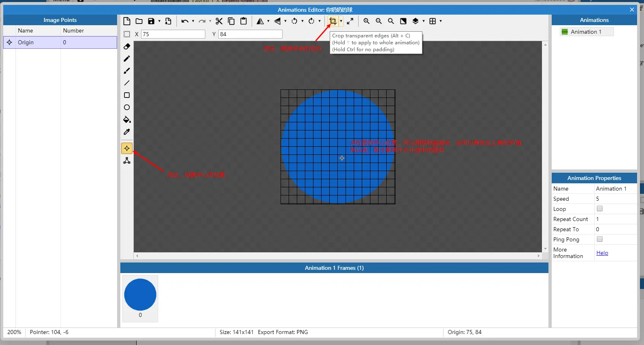The height and width of the screenshot is (345, 644).
Task: Select the Origin image point row
Action: point(60,42)
